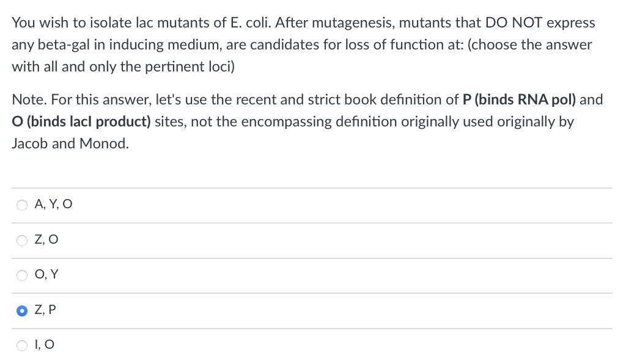Select the radio button for Z, O
The width and height of the screenshot is (626, 364).
[x=22, y=240]
